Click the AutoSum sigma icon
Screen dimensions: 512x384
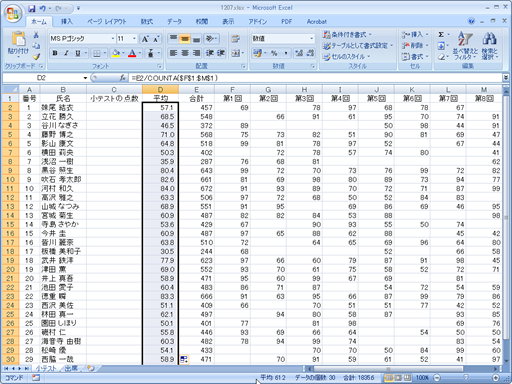tap(441, 34)
